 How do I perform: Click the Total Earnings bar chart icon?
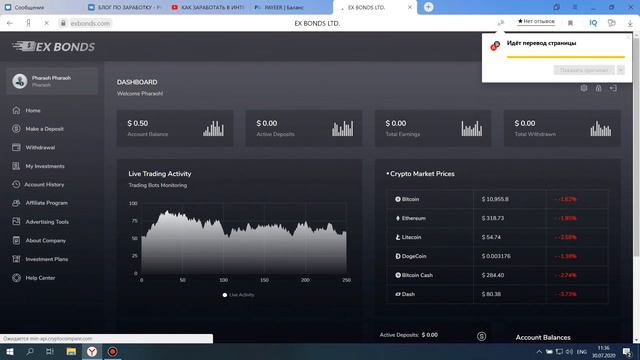point(472,128)
